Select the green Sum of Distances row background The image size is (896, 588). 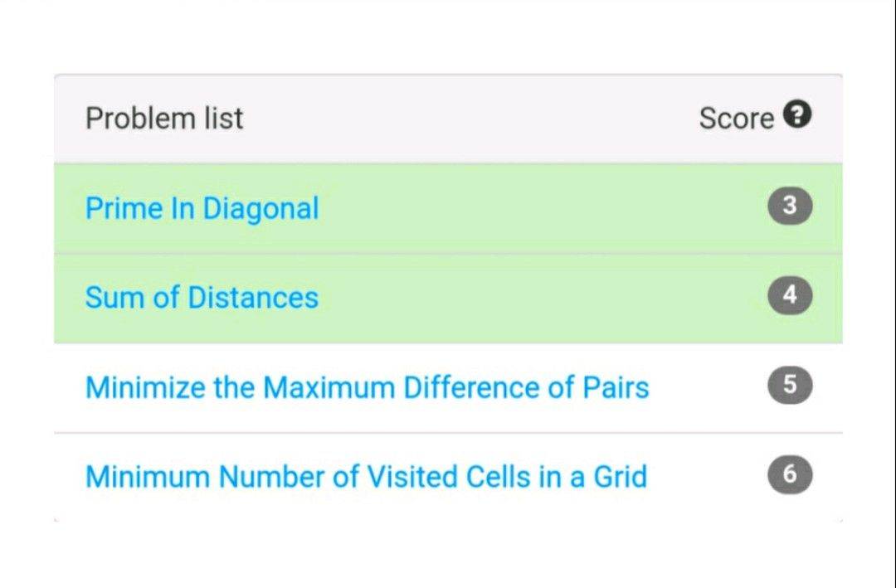pyautogui.click(x=448, y=299)
